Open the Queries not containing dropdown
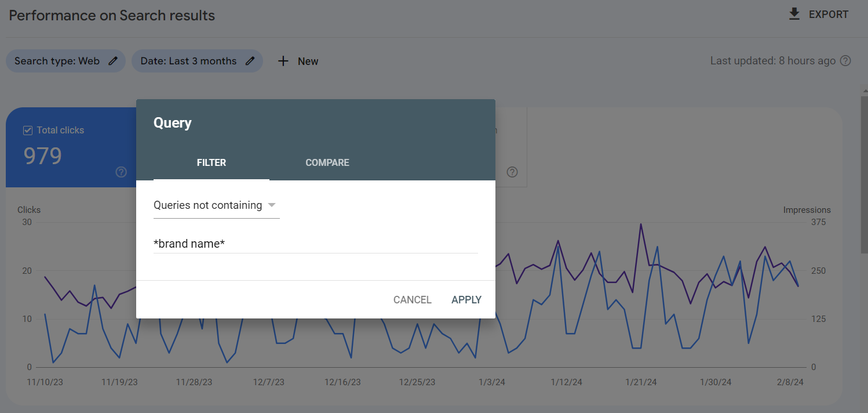This screenshot has width=868, height=413. [x=216, y=205]
